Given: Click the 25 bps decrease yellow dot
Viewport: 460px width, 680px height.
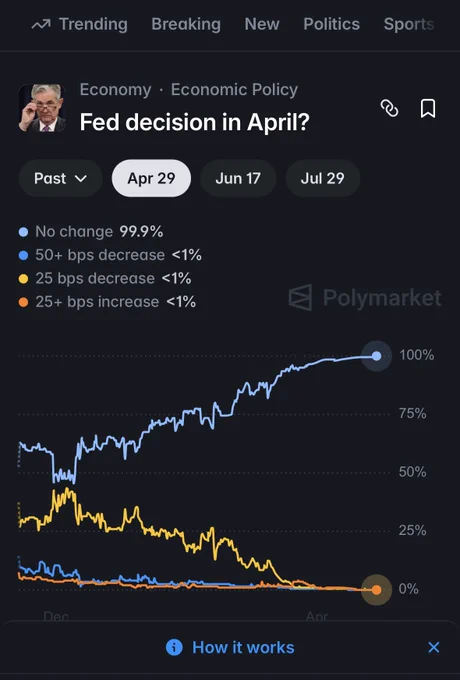Looking at the screenshot, I should [23, 279].
